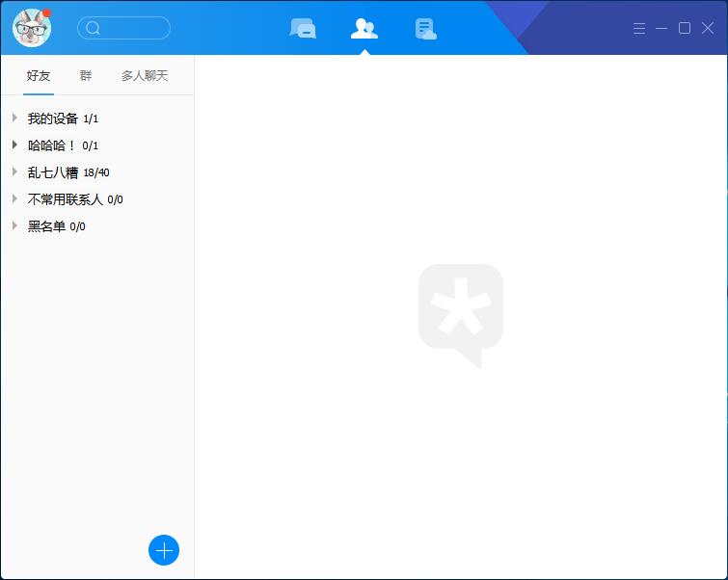Switch to the 好友 tab
Viewport: 728px width, 580px height.
click(39, 75)
